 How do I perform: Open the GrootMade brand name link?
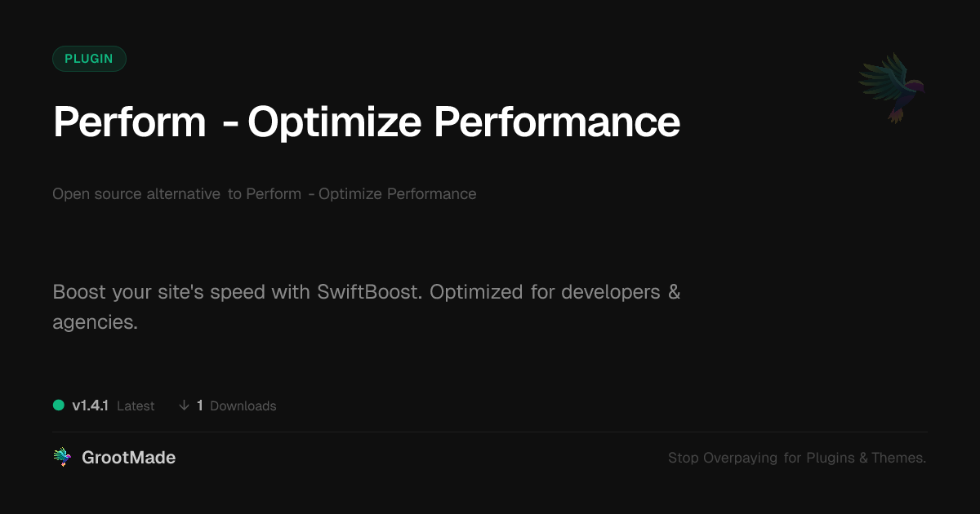pos(128,458)
